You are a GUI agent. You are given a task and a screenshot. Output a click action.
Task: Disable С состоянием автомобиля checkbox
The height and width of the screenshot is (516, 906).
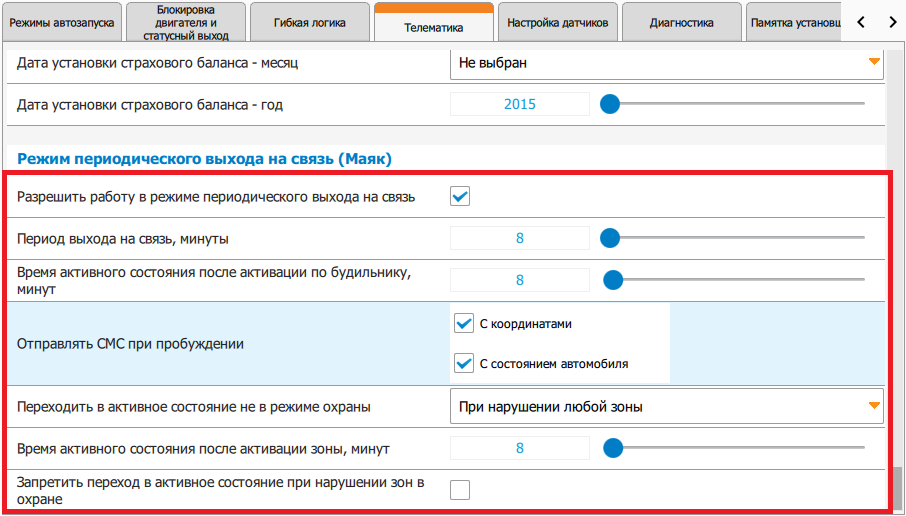464,364
